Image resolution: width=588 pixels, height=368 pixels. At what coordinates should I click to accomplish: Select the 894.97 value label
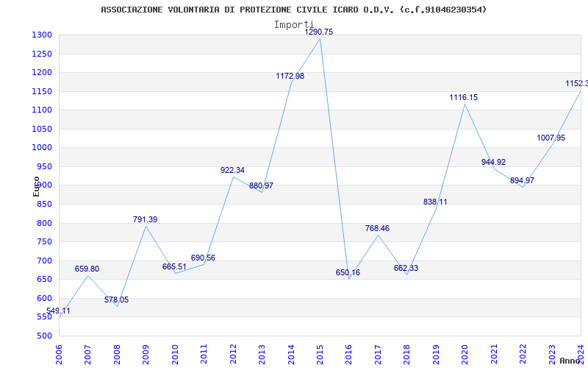(522, 180)
